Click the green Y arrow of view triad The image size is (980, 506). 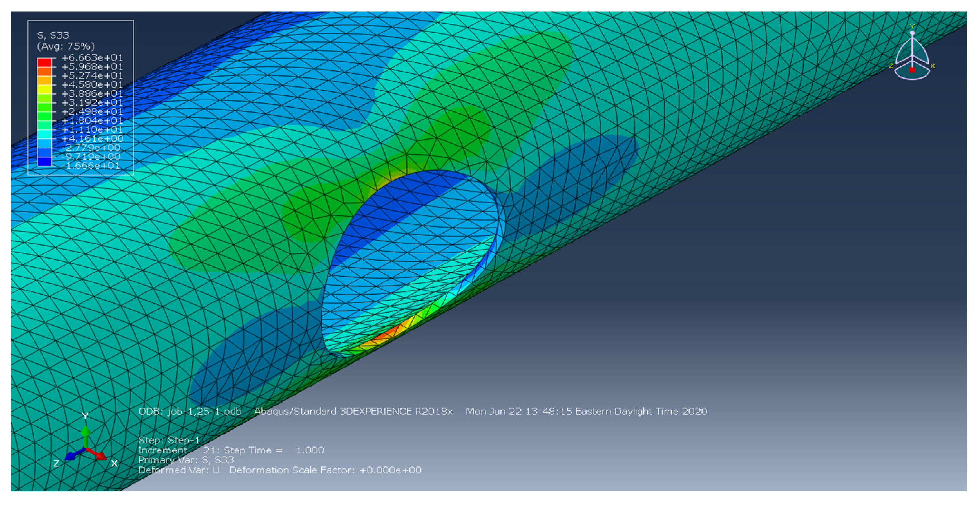tap(86, 434)
